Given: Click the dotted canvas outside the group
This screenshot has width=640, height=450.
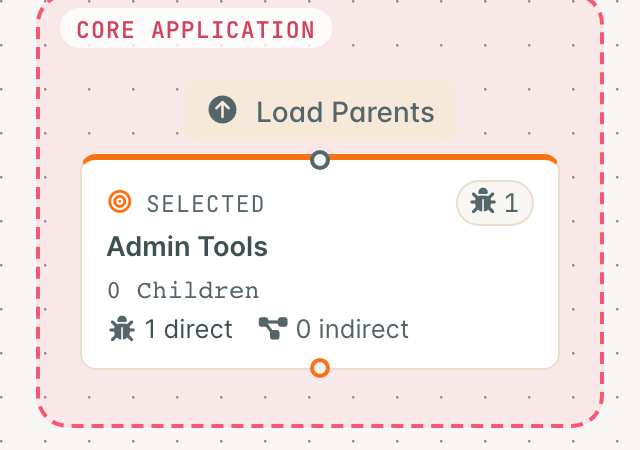Looking at the screenshot, I should click(16, 245).
